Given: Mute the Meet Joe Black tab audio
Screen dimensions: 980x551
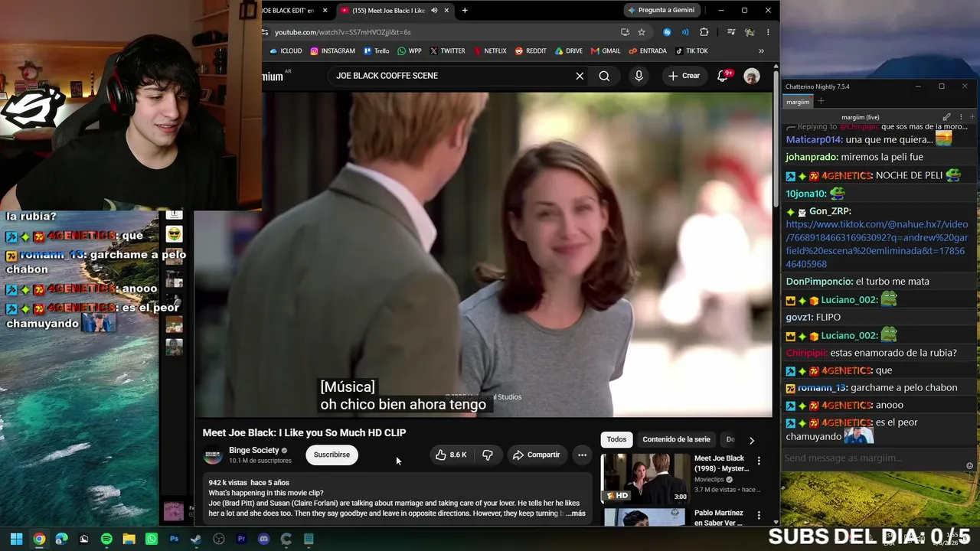Looking at the screenshot, I should 434,11.
